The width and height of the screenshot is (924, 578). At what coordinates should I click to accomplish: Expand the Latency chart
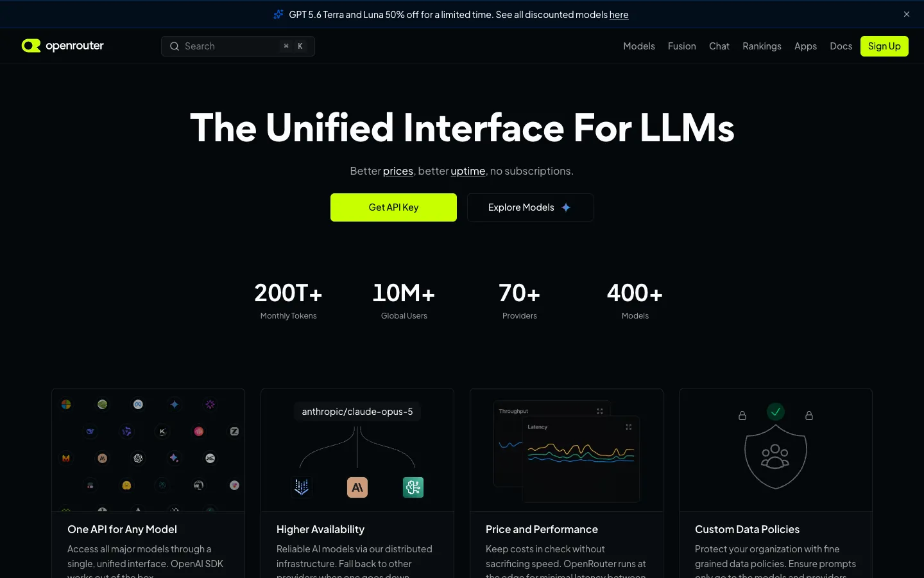coord(629,426)
